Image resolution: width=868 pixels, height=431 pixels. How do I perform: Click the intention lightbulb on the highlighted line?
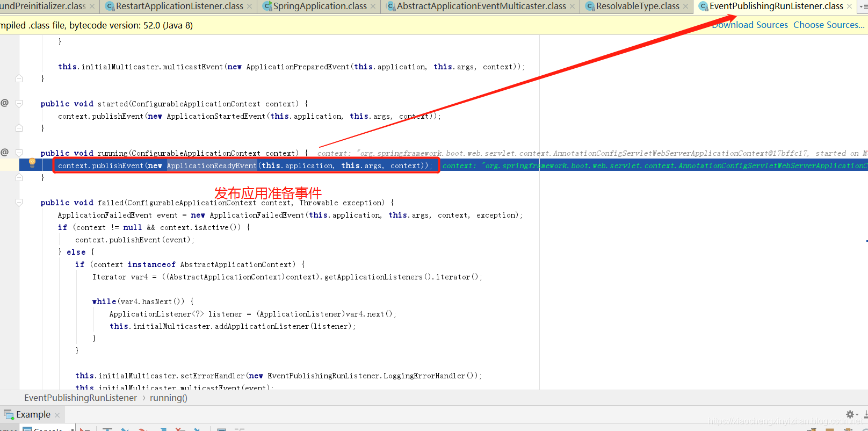point(32,163)
